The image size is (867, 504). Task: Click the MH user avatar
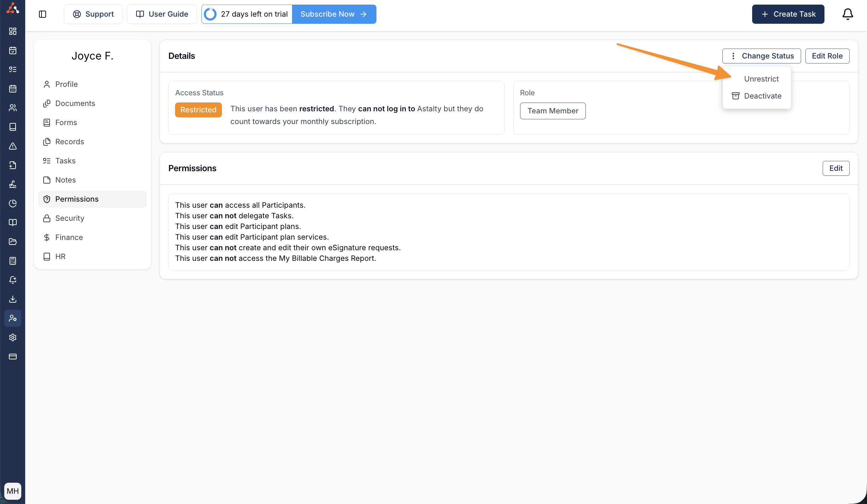pyautogui.click(x=13, y=491)
